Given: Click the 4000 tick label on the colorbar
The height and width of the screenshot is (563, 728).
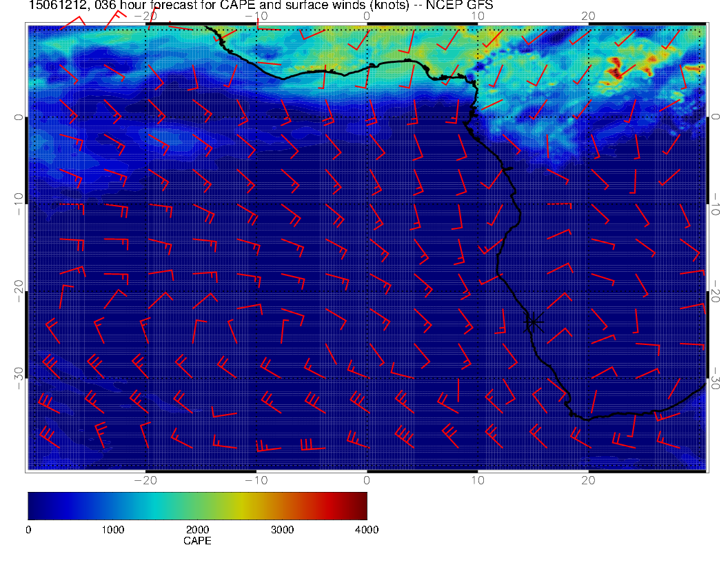Looking at the screenshot, I should tap(366, 530).
